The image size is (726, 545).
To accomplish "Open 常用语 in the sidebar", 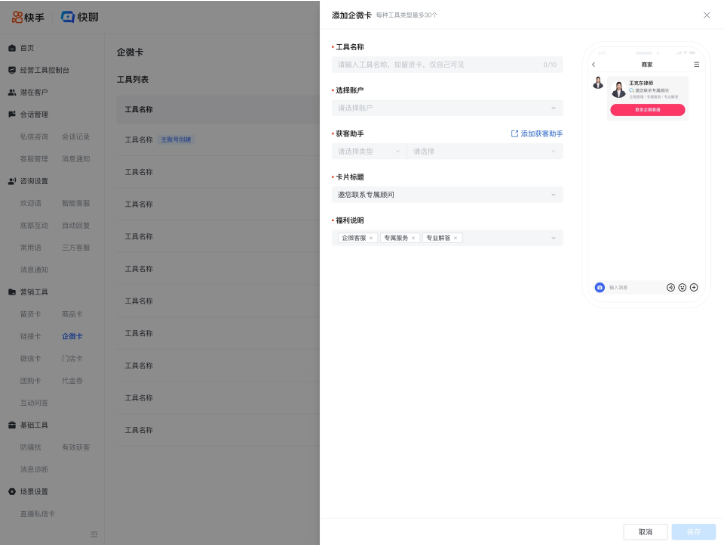I will [31, 248].
